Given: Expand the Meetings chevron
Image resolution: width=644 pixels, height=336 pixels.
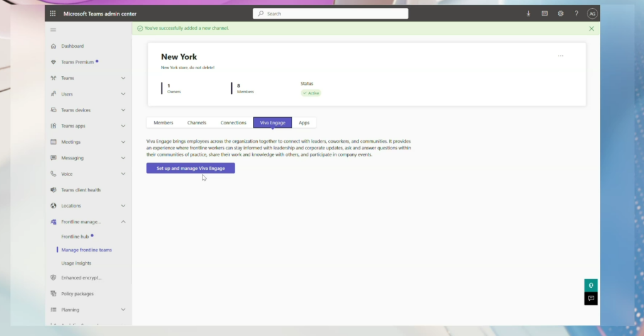Looking at the screenshot, I should [123, 142].
